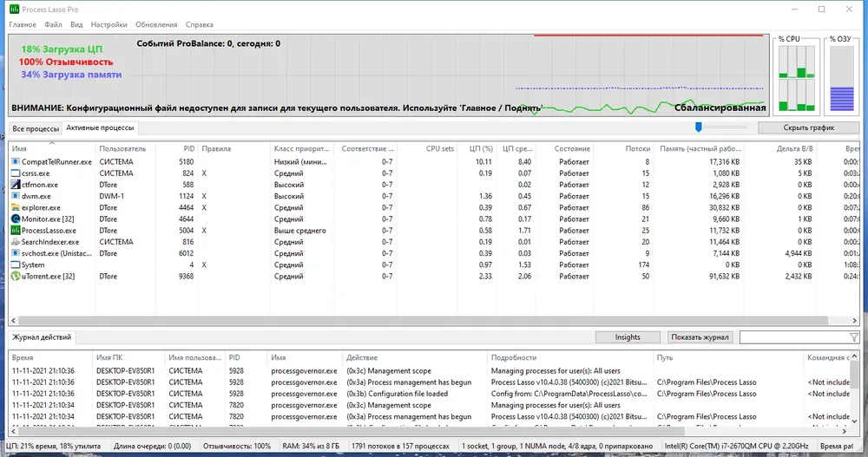Click the explorer.exe folder icon
The image size is (868, 457).
(x=16, y=207)
